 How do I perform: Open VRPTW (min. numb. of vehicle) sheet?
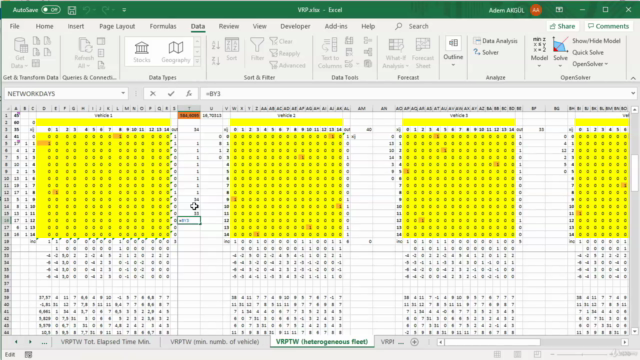[x=215, y=342]
